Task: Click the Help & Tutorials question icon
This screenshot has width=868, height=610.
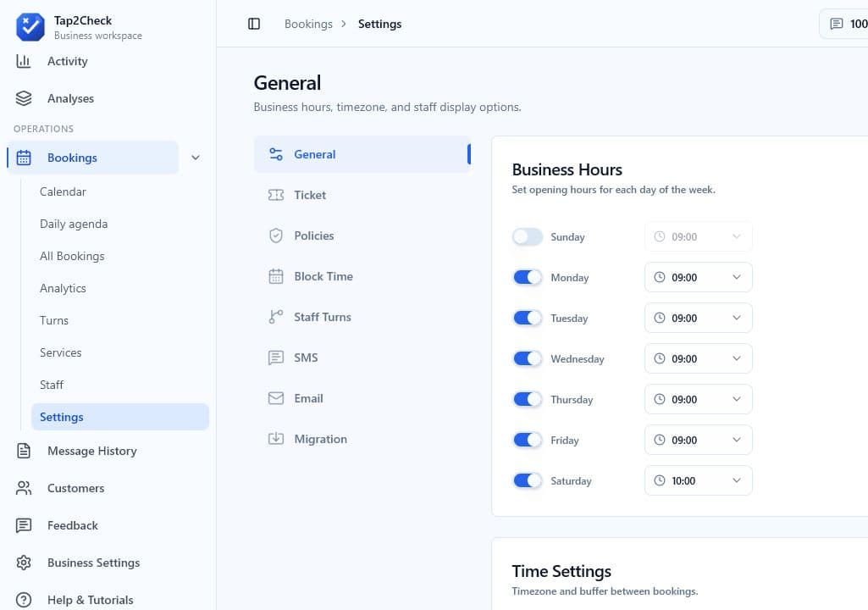Action: point(23,600)
